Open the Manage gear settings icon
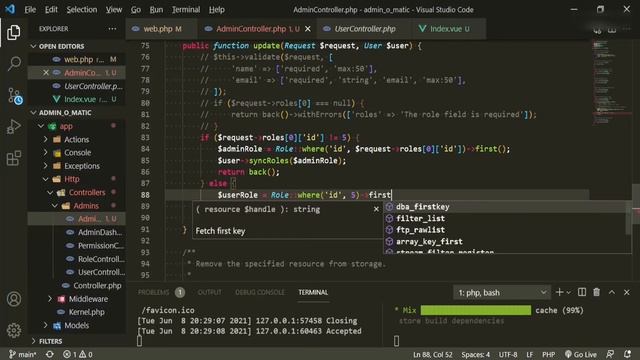This screenshot has height=360, width=640. 14,330
